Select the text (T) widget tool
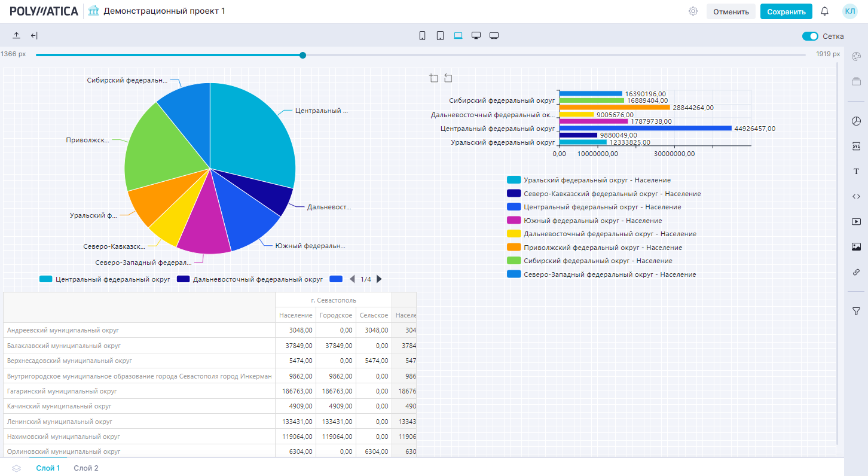The image size is (868, 476). tap(856, 172)
